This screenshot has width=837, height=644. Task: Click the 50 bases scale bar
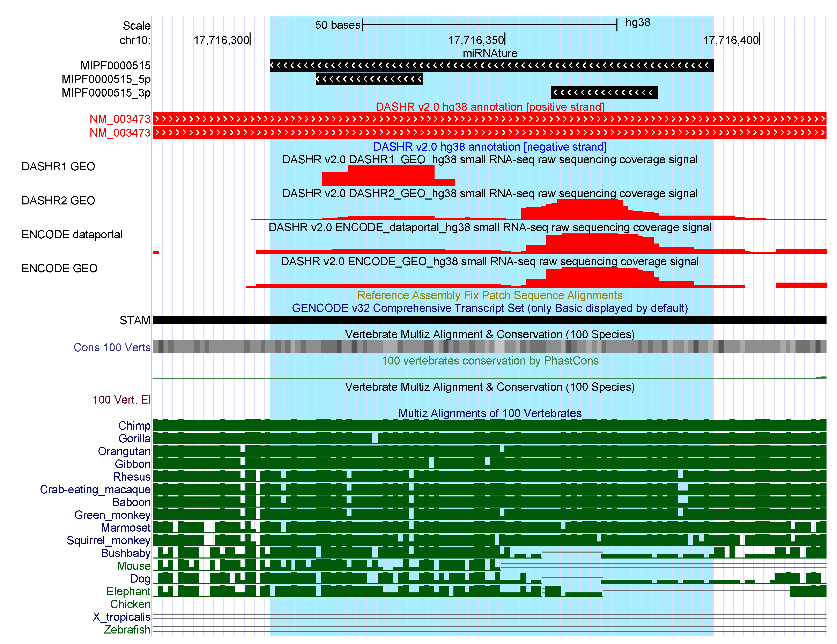coord(489,25)
